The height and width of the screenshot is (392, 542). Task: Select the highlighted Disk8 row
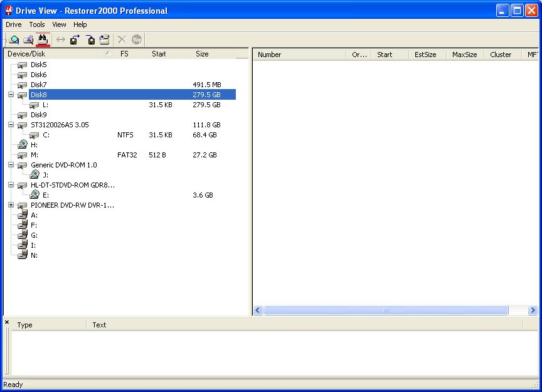[132, 95]
